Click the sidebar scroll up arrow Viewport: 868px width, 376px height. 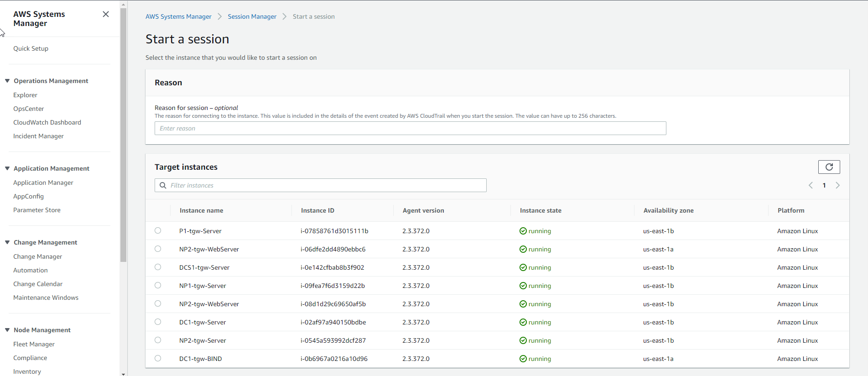(x=123, y=4)
